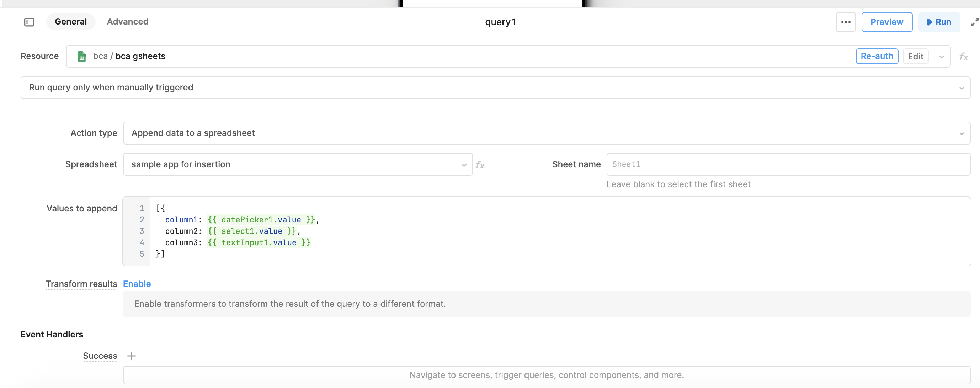980x388 pixels.
Task: Run query1 with the Run button
Action: [939, 22]
